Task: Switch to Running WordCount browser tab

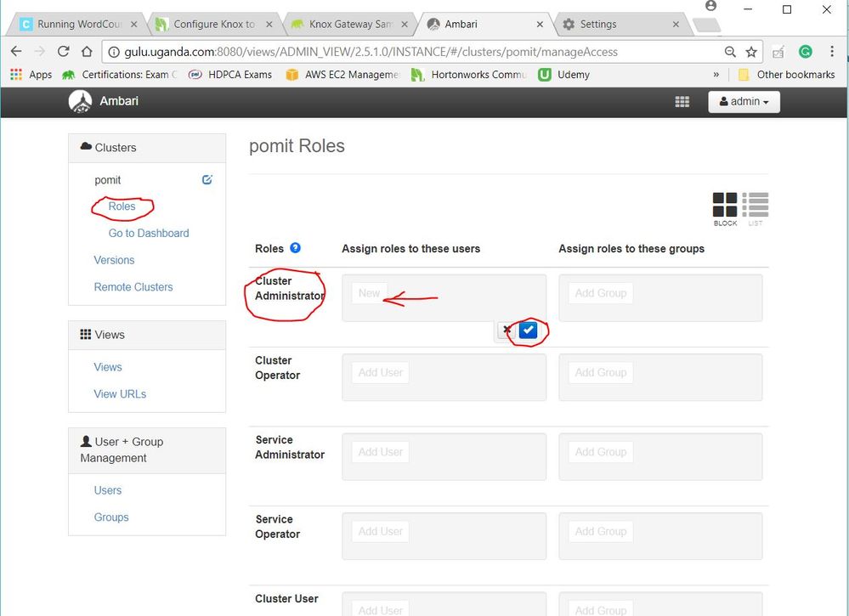Action: point(79,25)
